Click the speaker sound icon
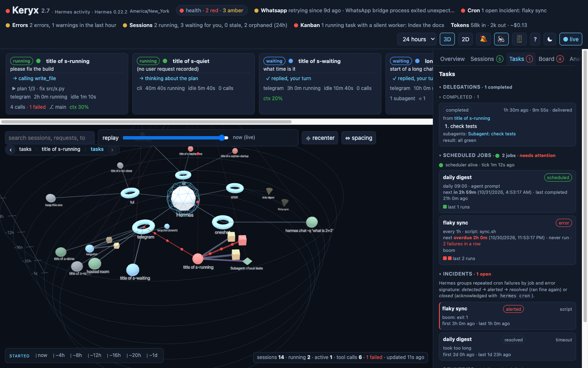The image size is (588, 368). pyautogui.click(x=501, y=39)
